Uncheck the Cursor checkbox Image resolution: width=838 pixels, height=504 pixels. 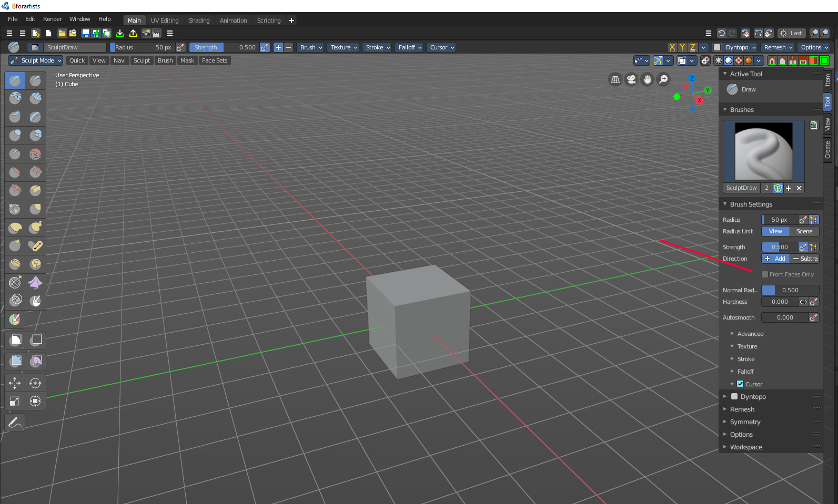tap(740, 384)
